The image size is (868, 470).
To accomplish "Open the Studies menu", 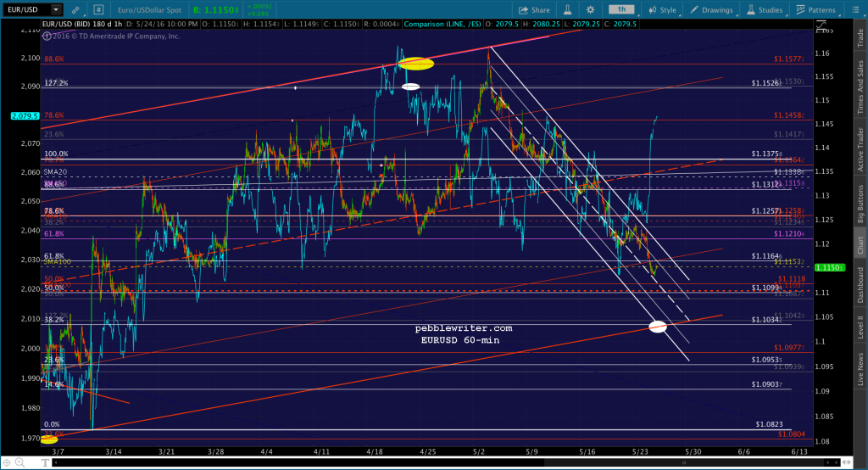I will [765, 10].
